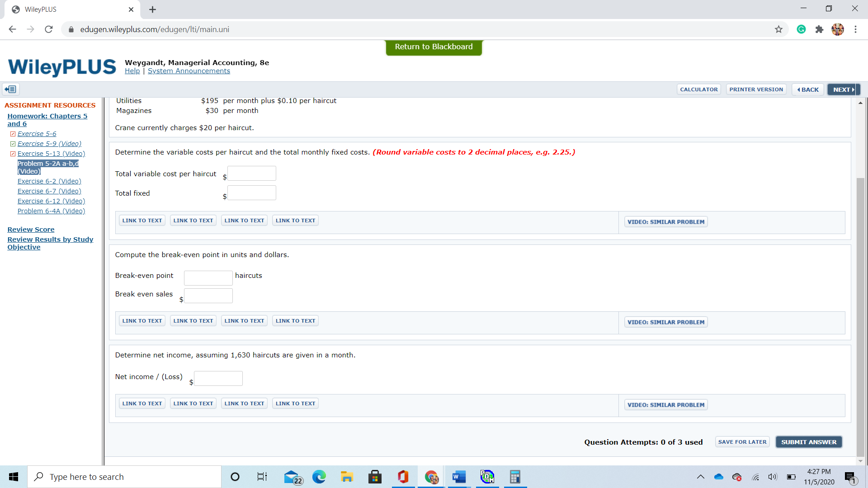Show hidden system tray icons

700,477
